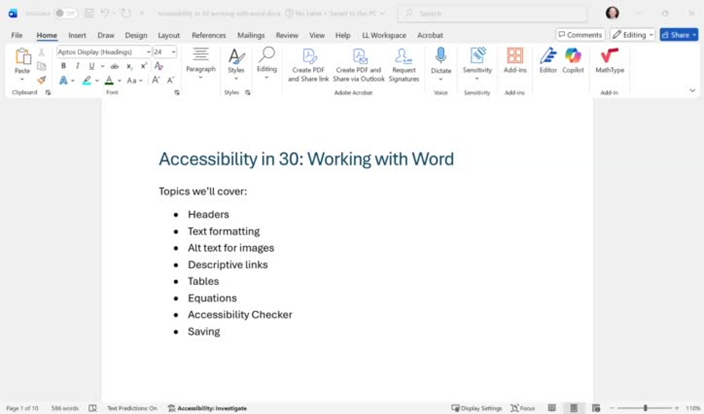Click the Share button

tap(679, 35)
